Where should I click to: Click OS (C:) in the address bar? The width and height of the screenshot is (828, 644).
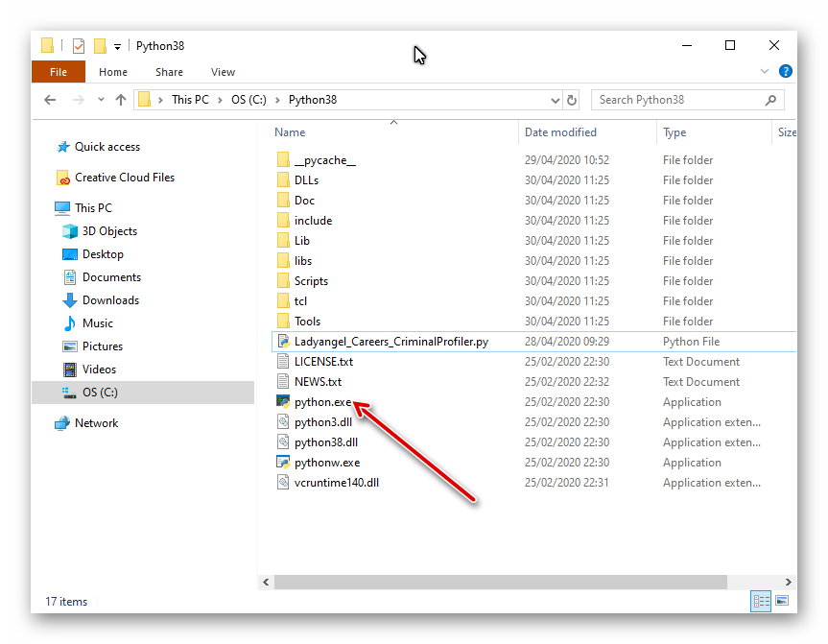(248, 100)
